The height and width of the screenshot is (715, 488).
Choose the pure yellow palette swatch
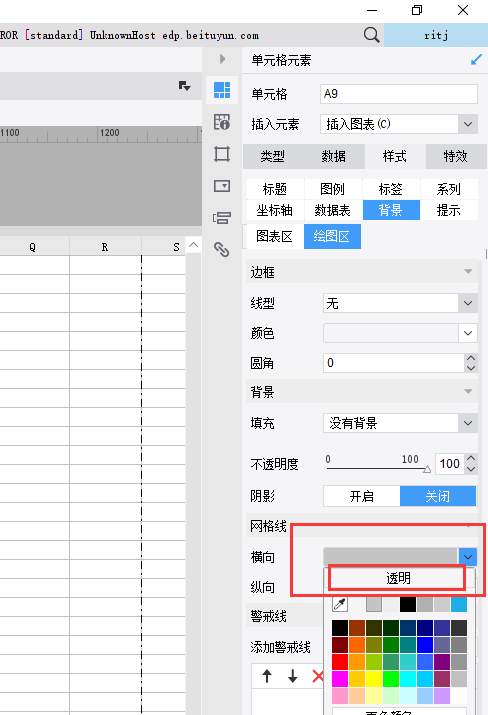(374, 679)
